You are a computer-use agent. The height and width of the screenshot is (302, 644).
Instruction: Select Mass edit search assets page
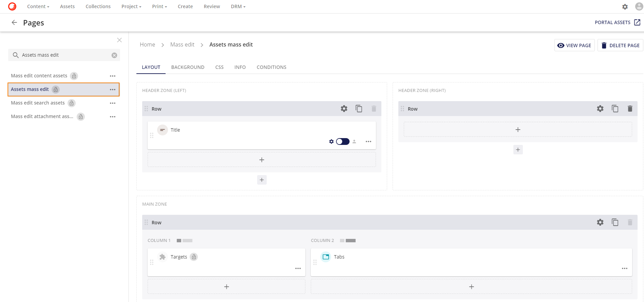(38, 103)
